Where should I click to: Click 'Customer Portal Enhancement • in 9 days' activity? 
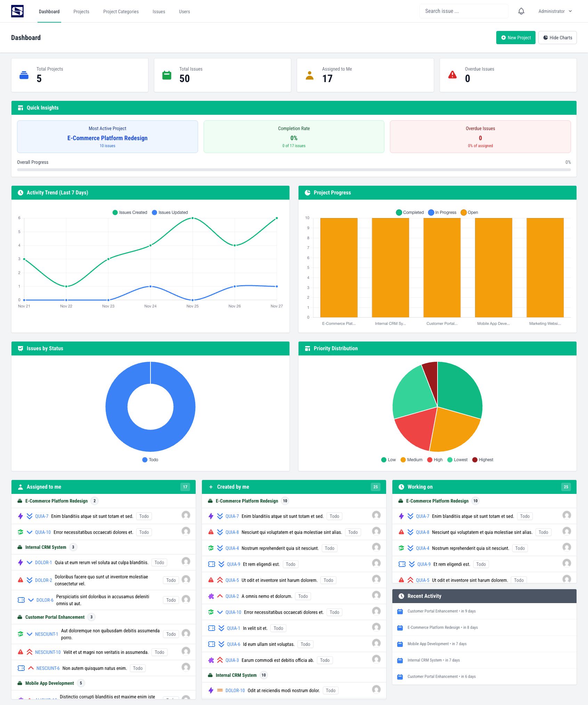coord(441,611)
